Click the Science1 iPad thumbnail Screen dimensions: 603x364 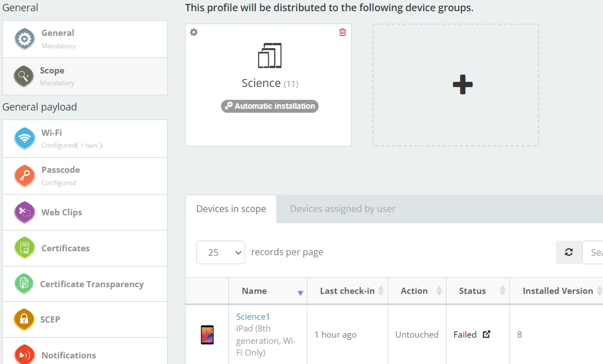(207, 335)
